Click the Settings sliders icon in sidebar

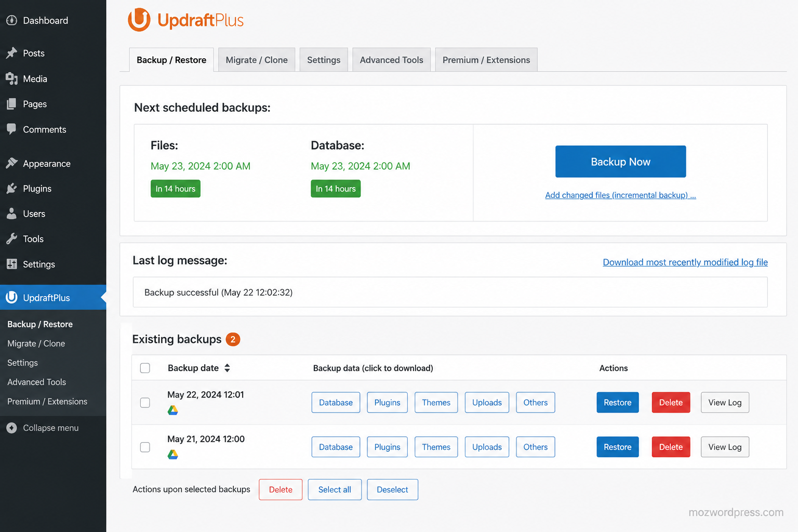click(11, 264)
